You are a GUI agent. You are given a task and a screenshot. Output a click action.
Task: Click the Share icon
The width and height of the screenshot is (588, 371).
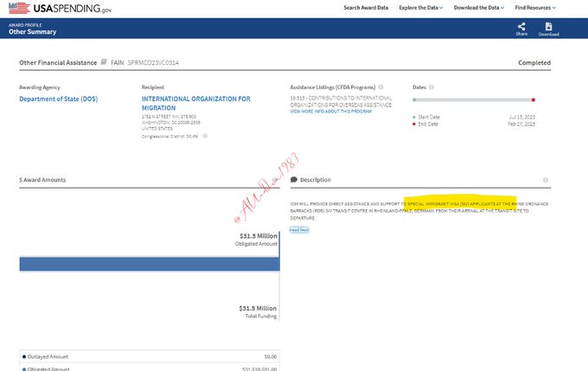click(521, 27)
